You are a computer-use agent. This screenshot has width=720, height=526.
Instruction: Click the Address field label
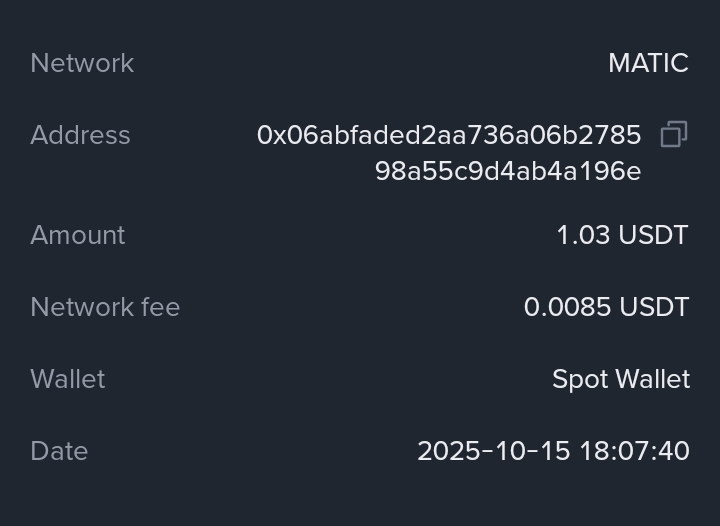(x=80, y=135)
